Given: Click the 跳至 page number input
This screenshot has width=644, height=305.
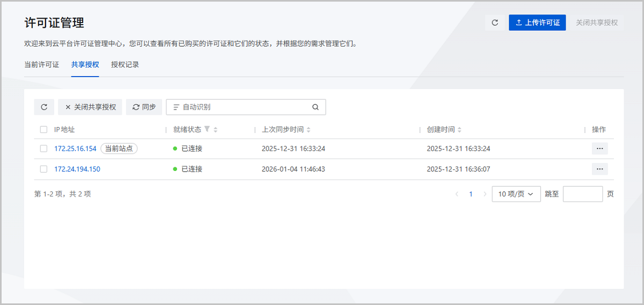Looking at the screenshot, I should click(x=582, y=194).
